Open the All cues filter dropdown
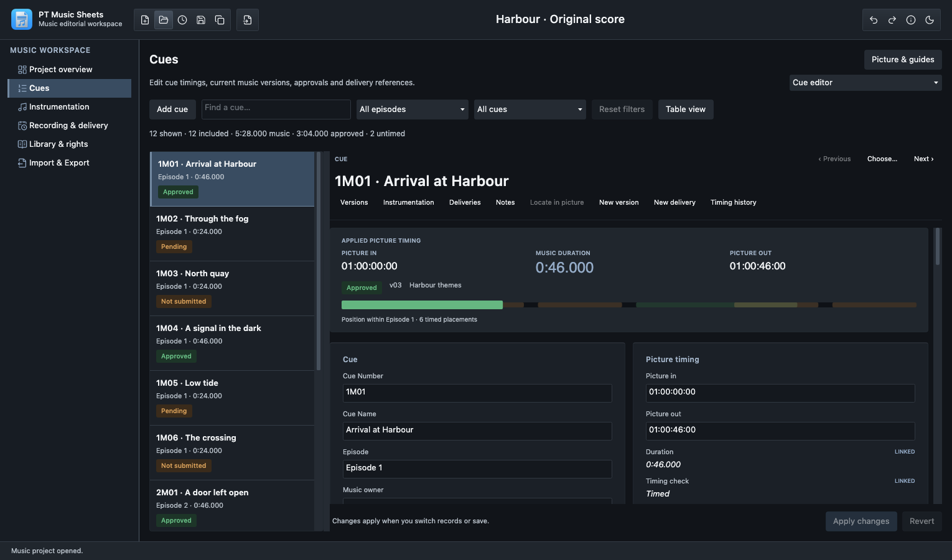 click(x=530, y=110)
